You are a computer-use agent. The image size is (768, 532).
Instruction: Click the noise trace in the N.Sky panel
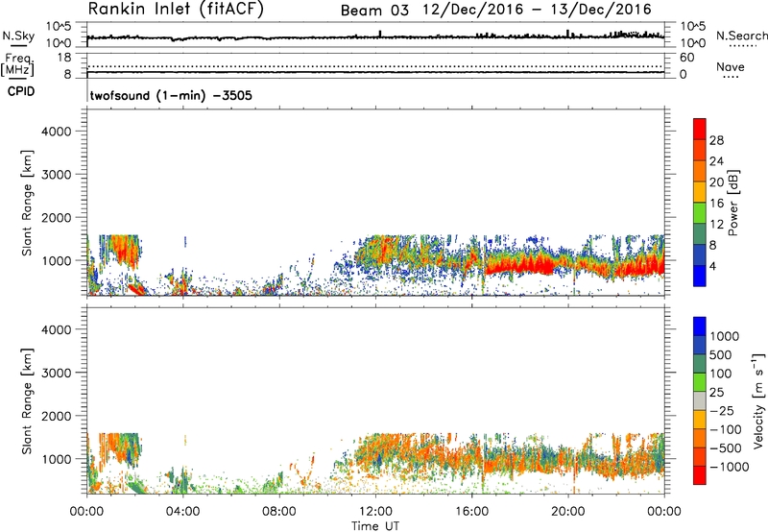click(x=375, y=37)
